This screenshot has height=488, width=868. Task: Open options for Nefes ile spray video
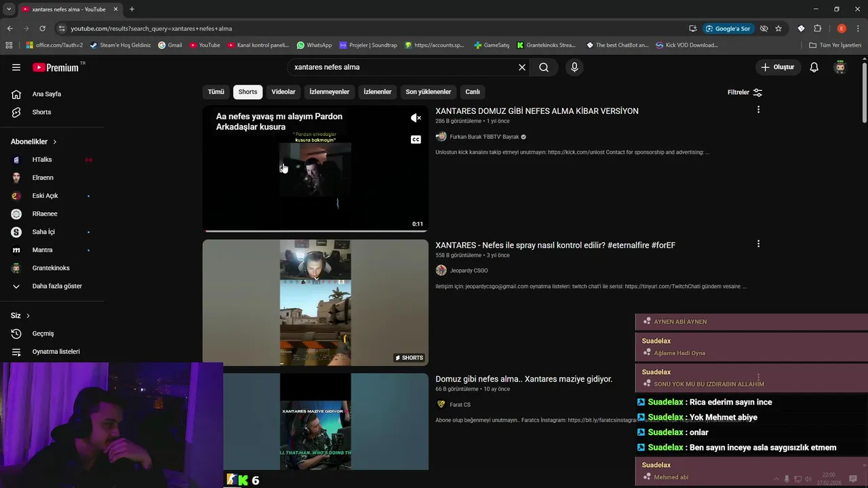tap(758, 244)
